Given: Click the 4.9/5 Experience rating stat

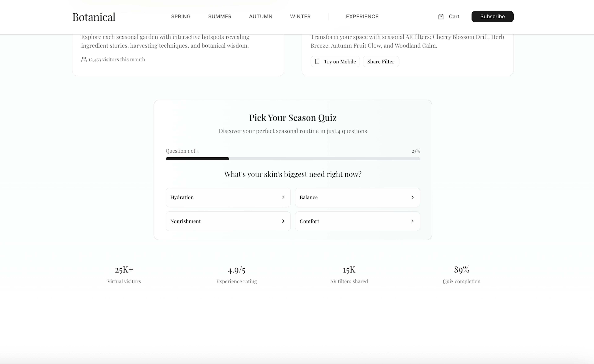Looking at the screenshot, I should point(237,275).
